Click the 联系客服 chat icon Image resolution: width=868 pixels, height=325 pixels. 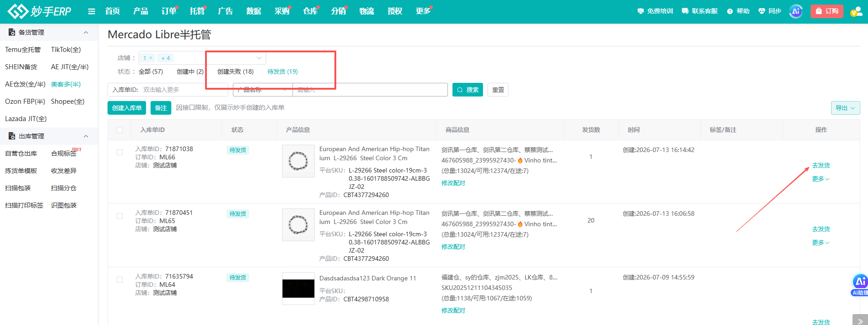point(685,11)
